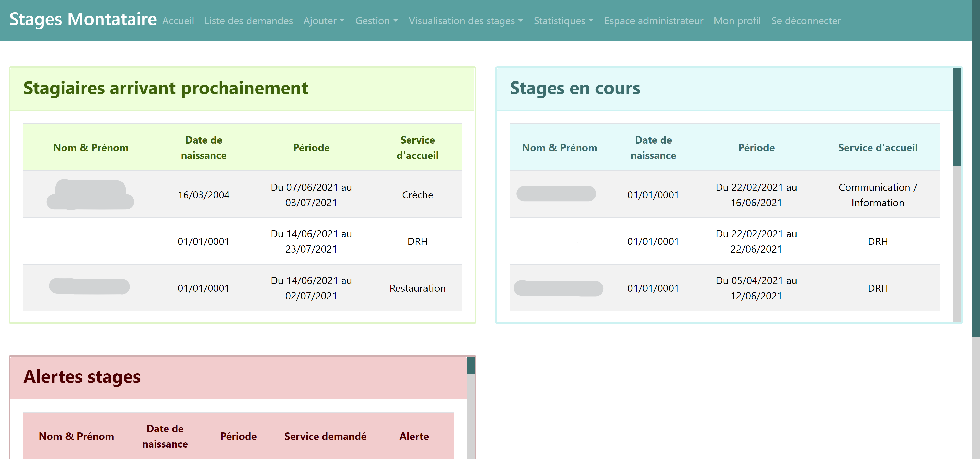Click Période header in arriving interns table

(311, 148)
